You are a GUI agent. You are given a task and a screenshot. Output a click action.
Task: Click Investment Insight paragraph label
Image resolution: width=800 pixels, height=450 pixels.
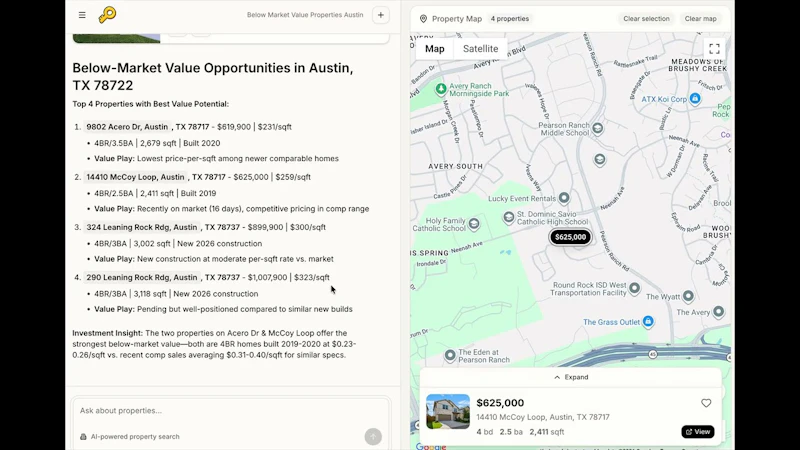pyautogui.click(x=108, y=333)
